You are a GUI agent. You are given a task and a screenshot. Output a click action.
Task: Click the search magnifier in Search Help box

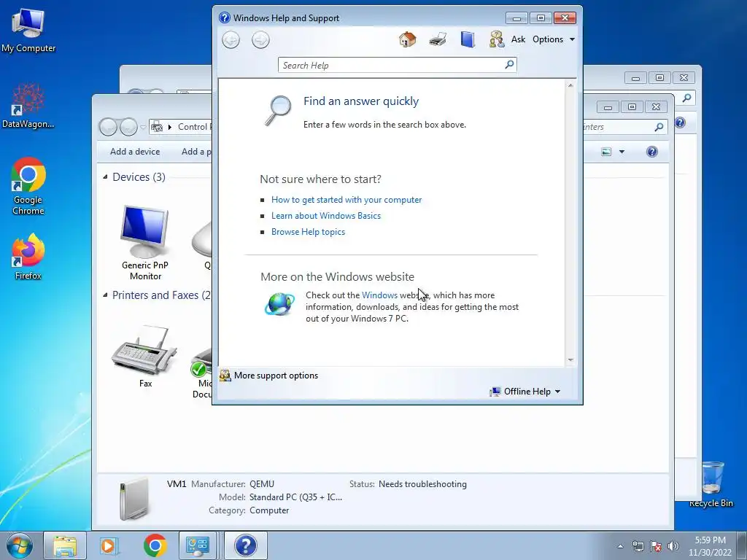click(x=509, y=64)
